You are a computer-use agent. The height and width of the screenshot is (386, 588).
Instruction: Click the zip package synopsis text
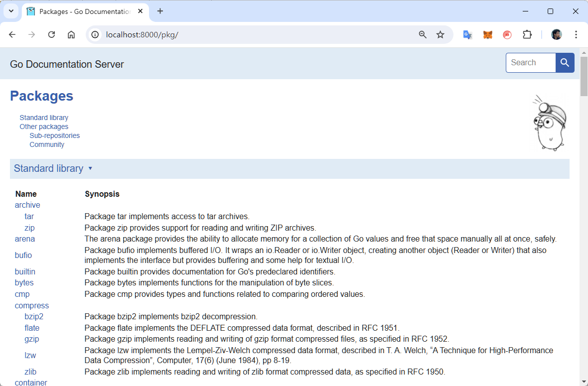coord(200,228)
